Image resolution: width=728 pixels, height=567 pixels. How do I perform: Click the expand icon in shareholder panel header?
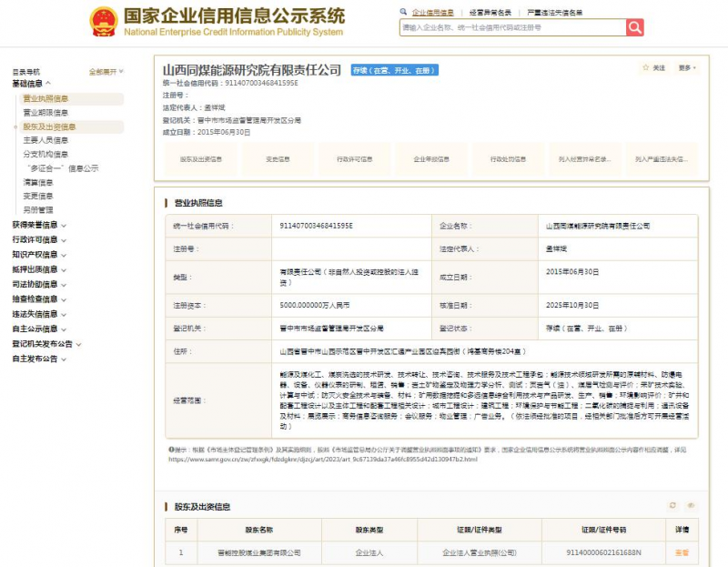click(x=691, y=504)
